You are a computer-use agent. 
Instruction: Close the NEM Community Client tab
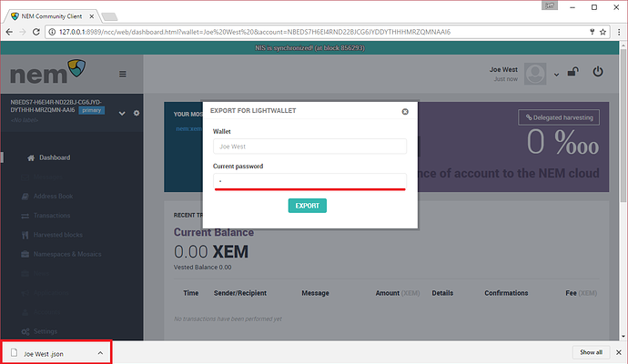point(92,16)
